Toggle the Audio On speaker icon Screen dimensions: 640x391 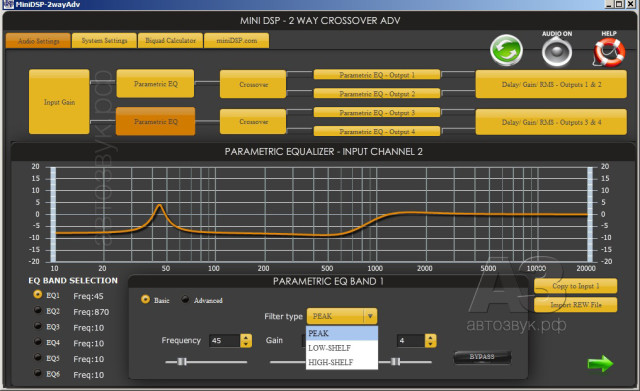point(557,51)
